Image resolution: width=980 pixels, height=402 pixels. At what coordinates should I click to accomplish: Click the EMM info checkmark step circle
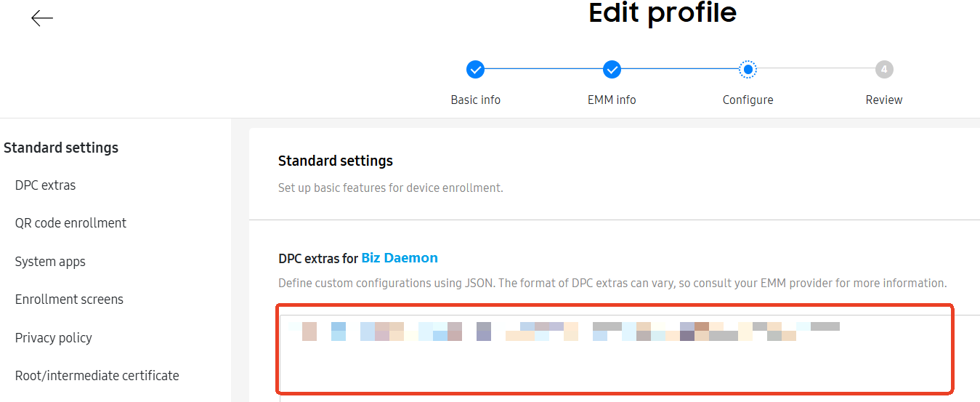point(612,70)
